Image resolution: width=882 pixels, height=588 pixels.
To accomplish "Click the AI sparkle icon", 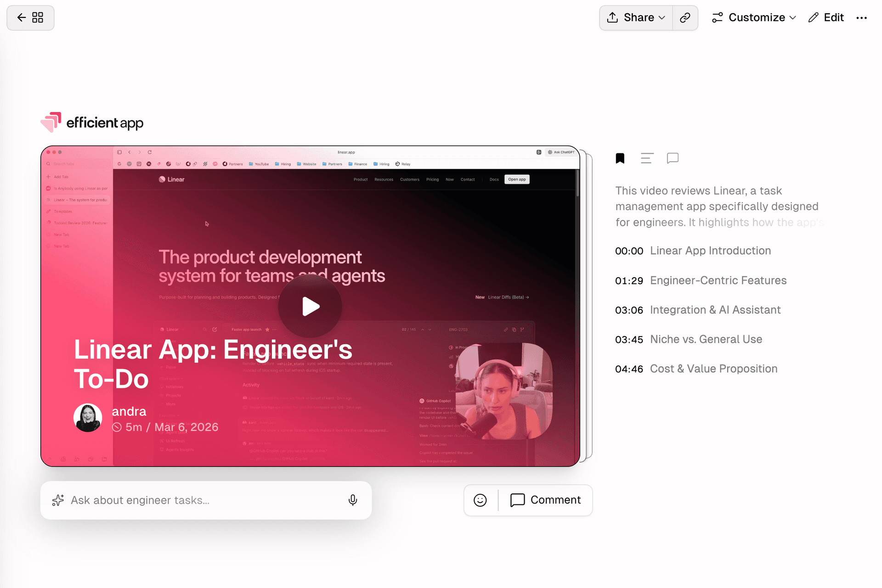I will coord(58,500).
